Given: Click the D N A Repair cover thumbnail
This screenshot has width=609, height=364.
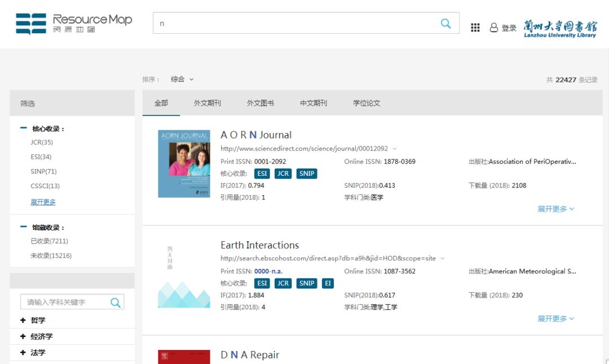Looking at the screenshot, I should (x=184, y=357).
